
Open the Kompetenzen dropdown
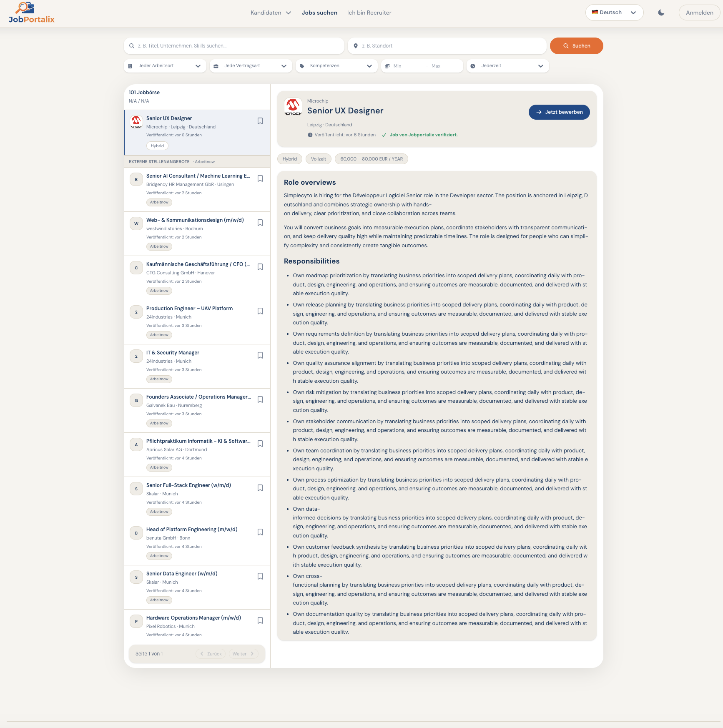coord(336,66)
